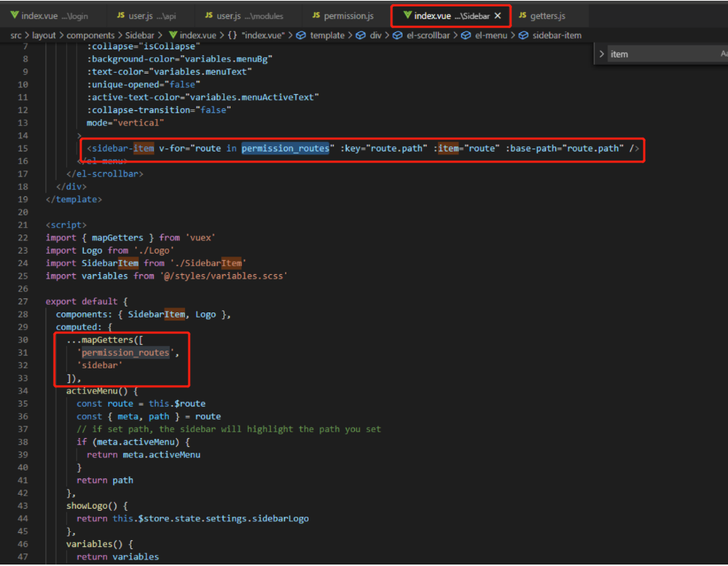Click './SidebarItem' import path on line 24
The width and height of the screenshot is (728, 566).
tap(208, 263)
